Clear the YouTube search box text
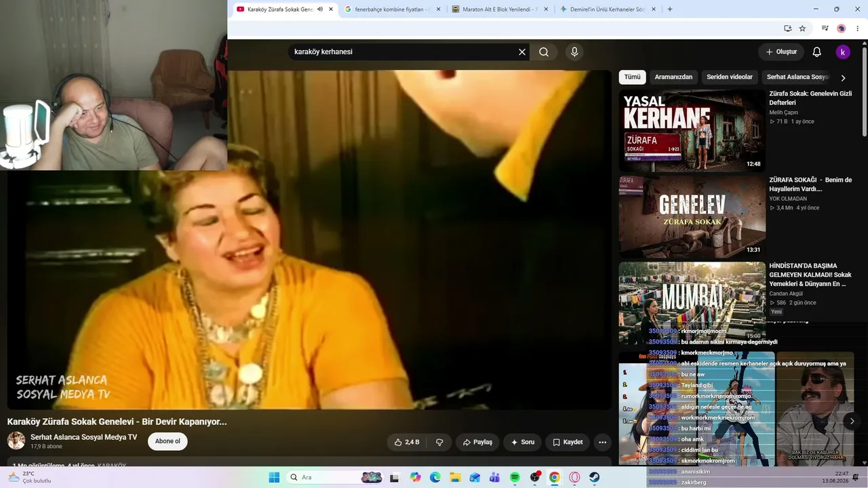 (x=522, y=52)
